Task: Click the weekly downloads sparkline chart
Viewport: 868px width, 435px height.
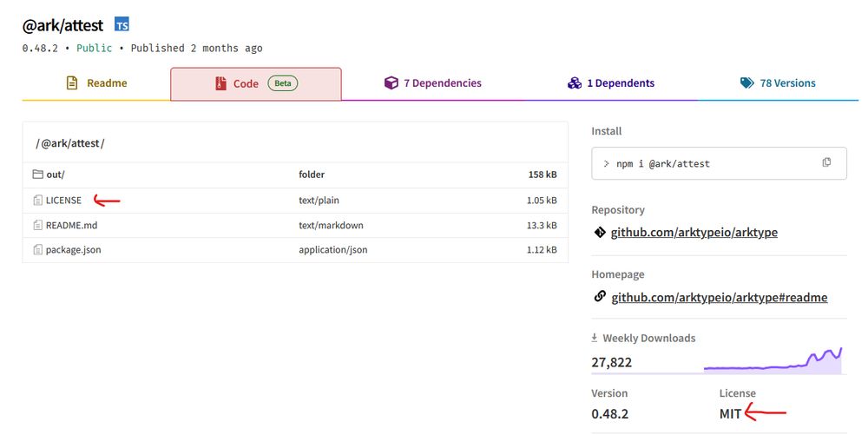Action: point(773,360)
